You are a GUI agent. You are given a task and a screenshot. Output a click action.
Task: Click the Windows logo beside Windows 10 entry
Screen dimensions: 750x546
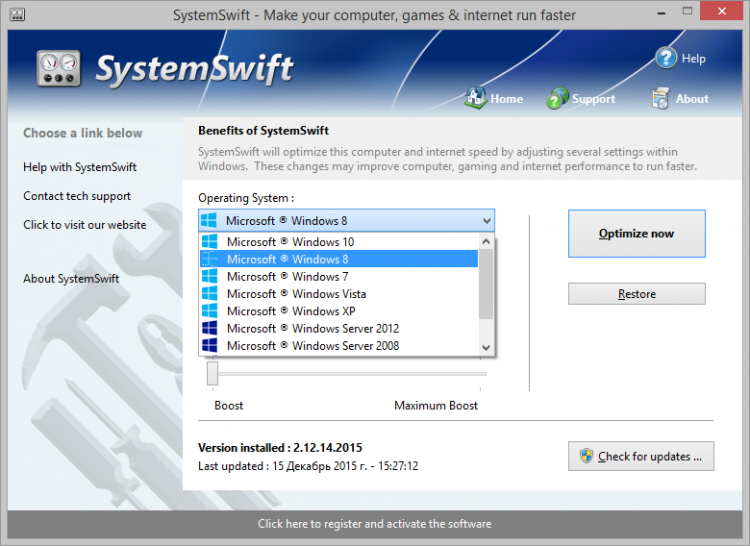[210, 241]
